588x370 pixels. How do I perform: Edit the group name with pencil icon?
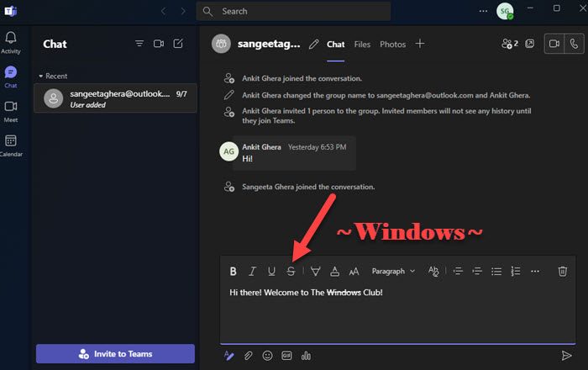click(x=313, y=45)
